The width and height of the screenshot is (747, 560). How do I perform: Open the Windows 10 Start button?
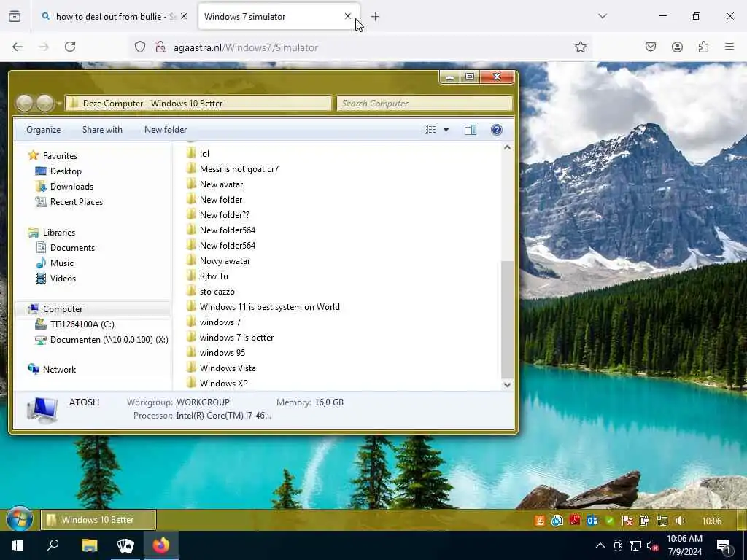[18, 545]
